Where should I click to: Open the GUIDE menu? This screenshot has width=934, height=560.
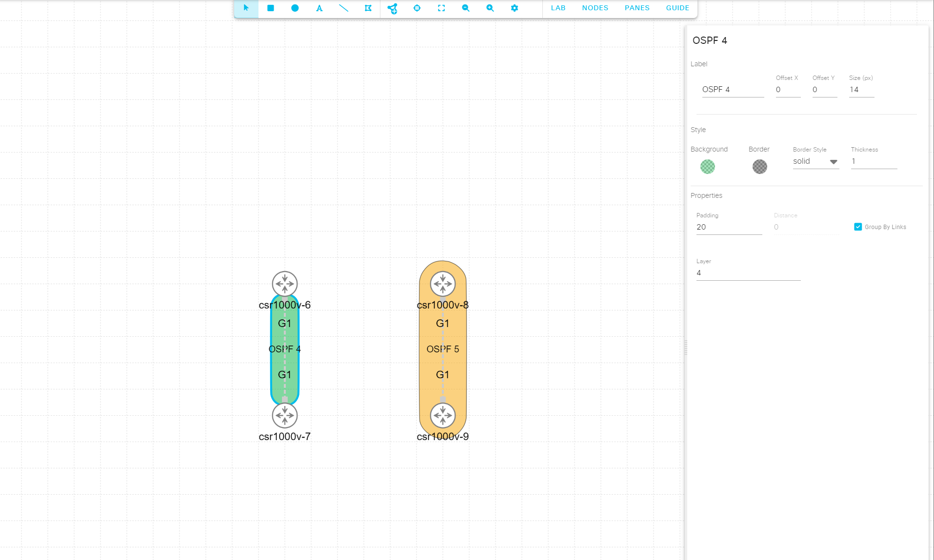point(677,8)
